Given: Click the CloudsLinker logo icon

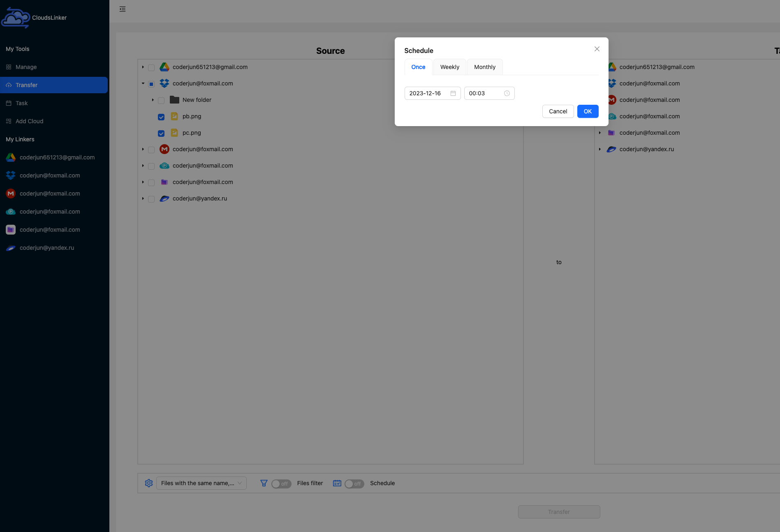Looking at the screenshot, I should coord(16,18).
